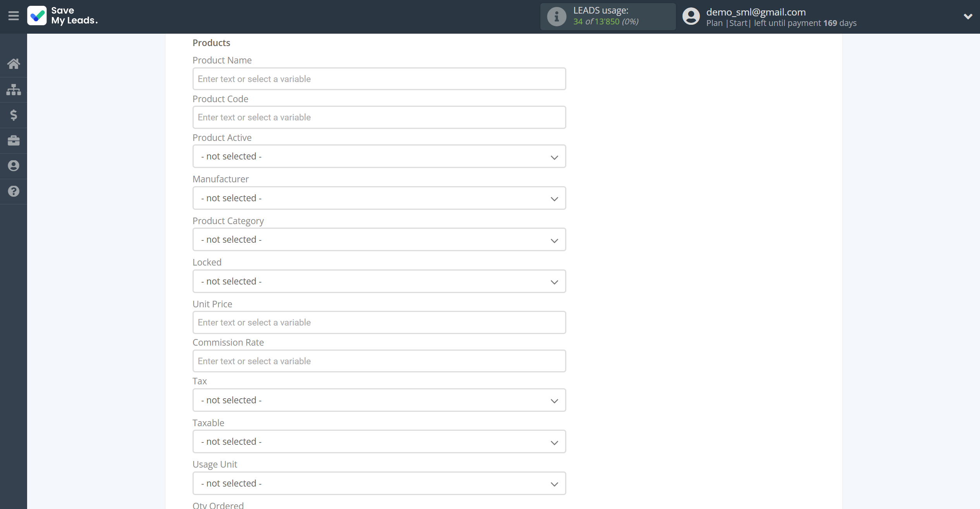Click the demo_sml@gmail.com account email
980x509 pixels.
756,12
